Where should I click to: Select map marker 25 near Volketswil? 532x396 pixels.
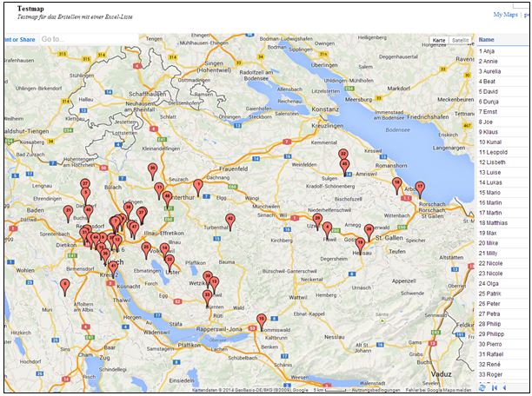146,250
